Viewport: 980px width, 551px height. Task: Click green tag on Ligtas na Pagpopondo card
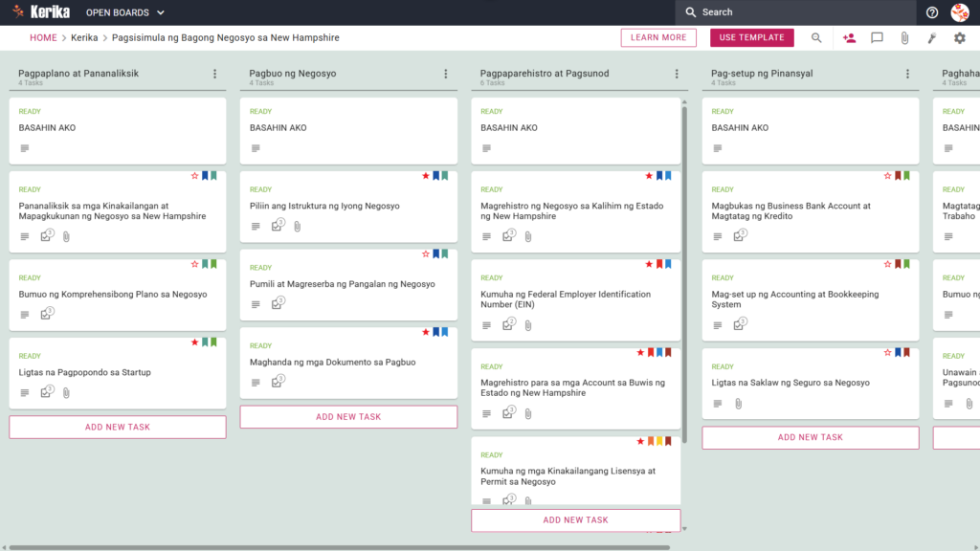pos(213,342)
